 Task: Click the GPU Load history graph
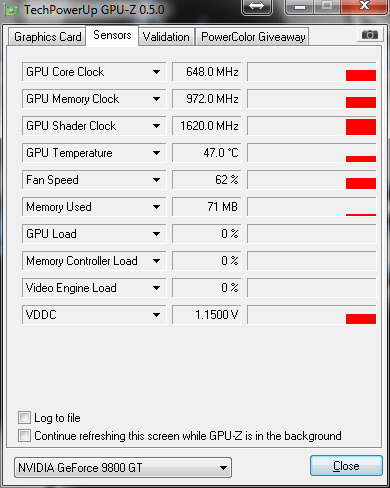coord(312,234)
